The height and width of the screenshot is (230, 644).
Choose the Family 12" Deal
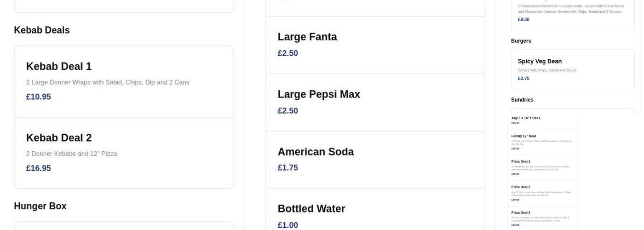tap(542, 142)
